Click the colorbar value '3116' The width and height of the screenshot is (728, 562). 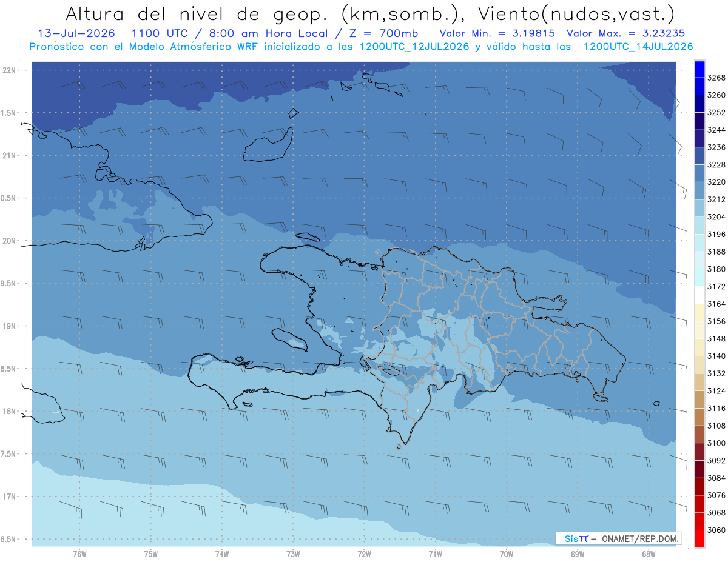pyautogui.click(x=716, y=408)
